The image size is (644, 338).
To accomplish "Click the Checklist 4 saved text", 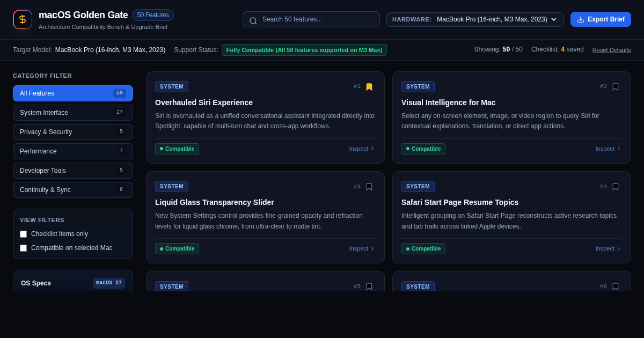I will pos(558,49).
